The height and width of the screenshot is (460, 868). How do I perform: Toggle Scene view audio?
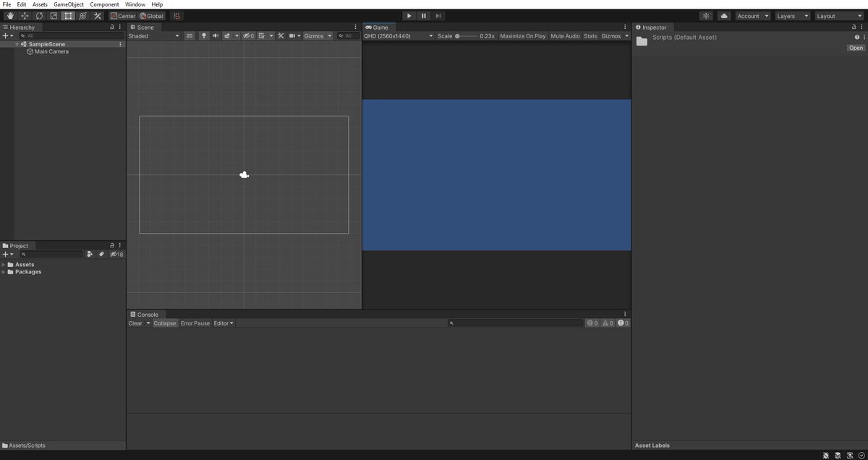[x=214, y=35]
